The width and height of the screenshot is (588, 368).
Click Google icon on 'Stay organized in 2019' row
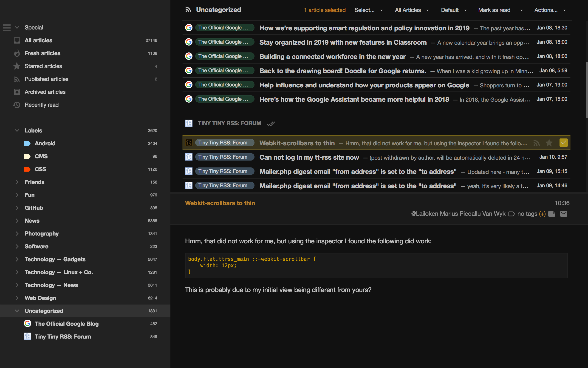point(189,42)
